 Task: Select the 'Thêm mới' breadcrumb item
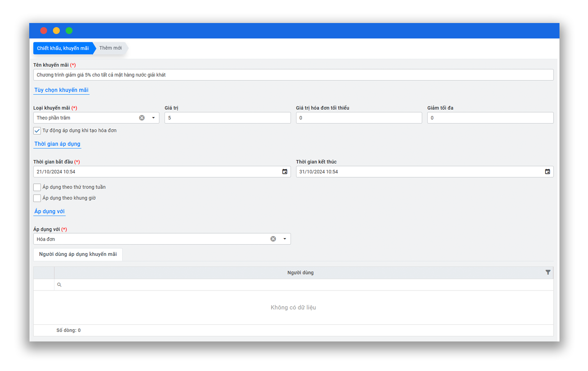[110, 48]
